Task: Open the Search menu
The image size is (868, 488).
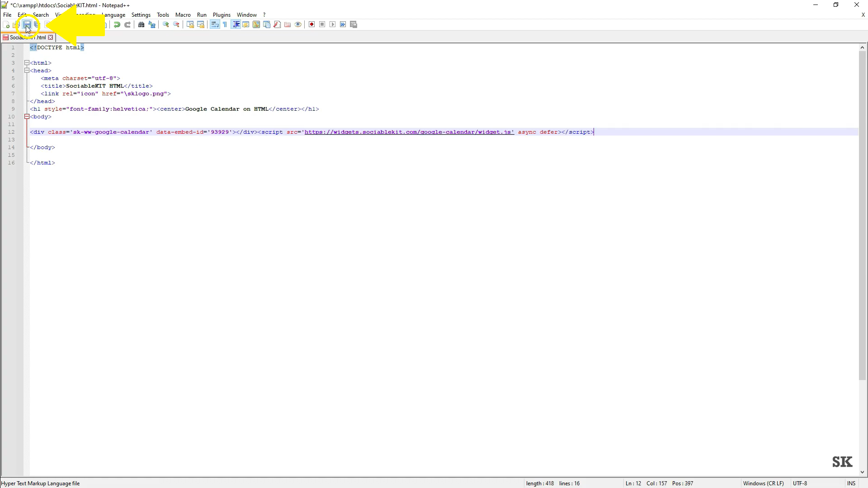Action: click(41, 15)
